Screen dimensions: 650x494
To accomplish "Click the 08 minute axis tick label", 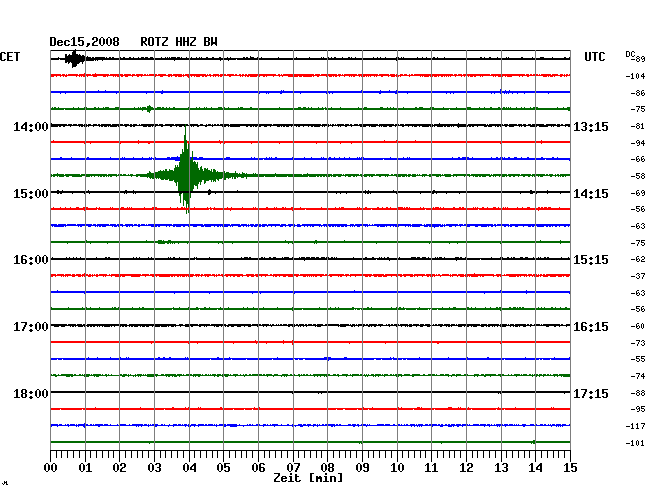I will 327,468.
